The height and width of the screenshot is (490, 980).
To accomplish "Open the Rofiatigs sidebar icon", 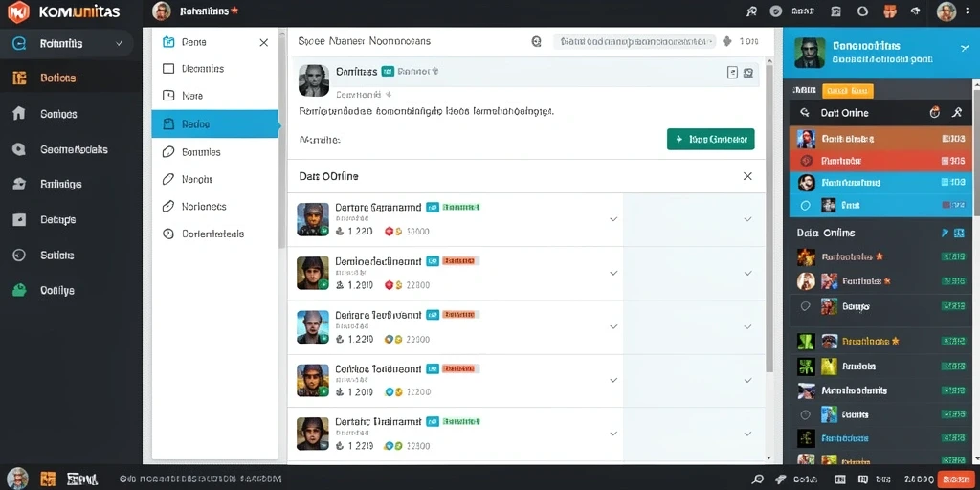I will pyautogui.click(x=19, y=184).
